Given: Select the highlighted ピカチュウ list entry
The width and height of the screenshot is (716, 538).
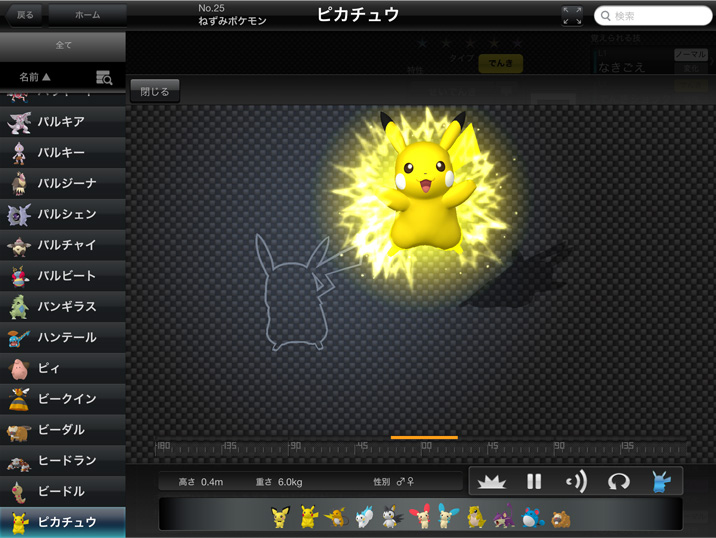Looking at the screenshot, I should click(63, 522).
